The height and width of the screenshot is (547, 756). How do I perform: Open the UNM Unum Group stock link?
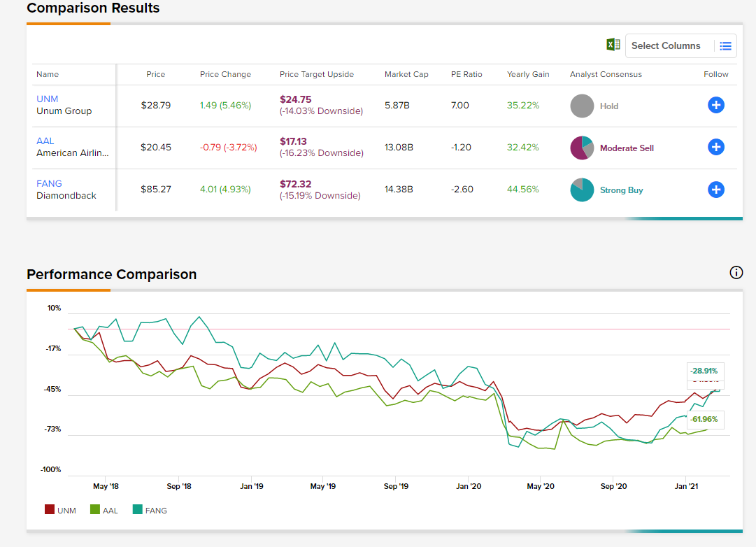coord(48,99)
